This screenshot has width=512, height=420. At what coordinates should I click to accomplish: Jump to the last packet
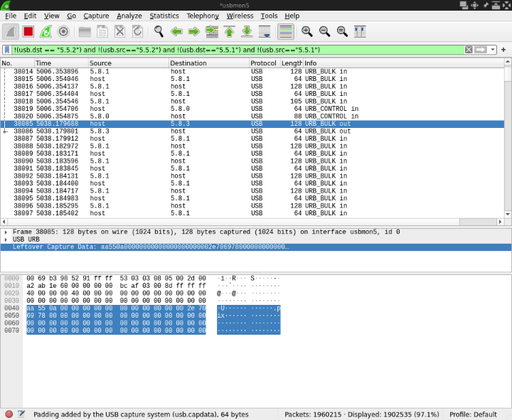(247, 32)
